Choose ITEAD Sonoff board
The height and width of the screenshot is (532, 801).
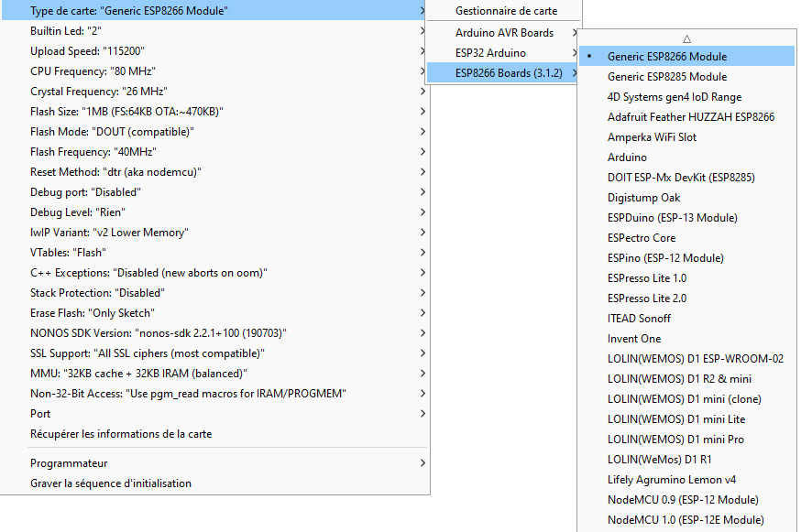pos(686,319)
